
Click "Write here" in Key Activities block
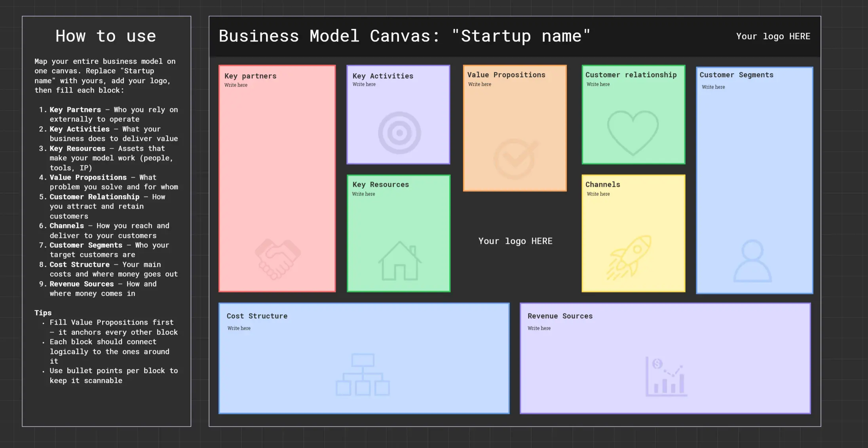click(x=364, y=84)
